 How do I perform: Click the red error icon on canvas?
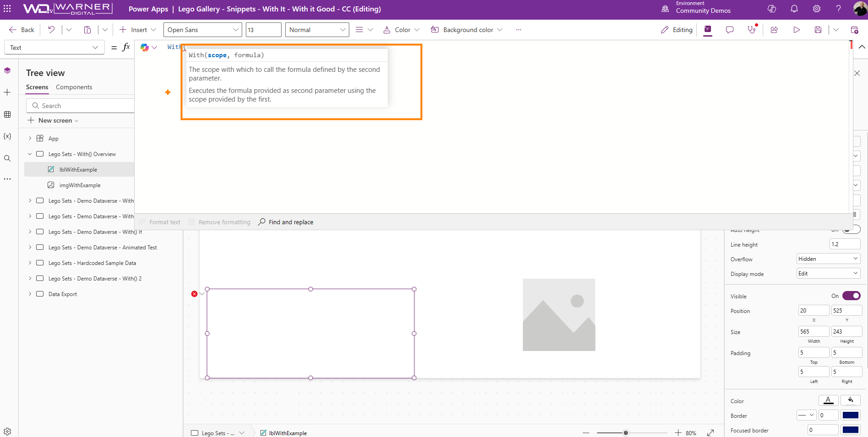pos(195,294)
